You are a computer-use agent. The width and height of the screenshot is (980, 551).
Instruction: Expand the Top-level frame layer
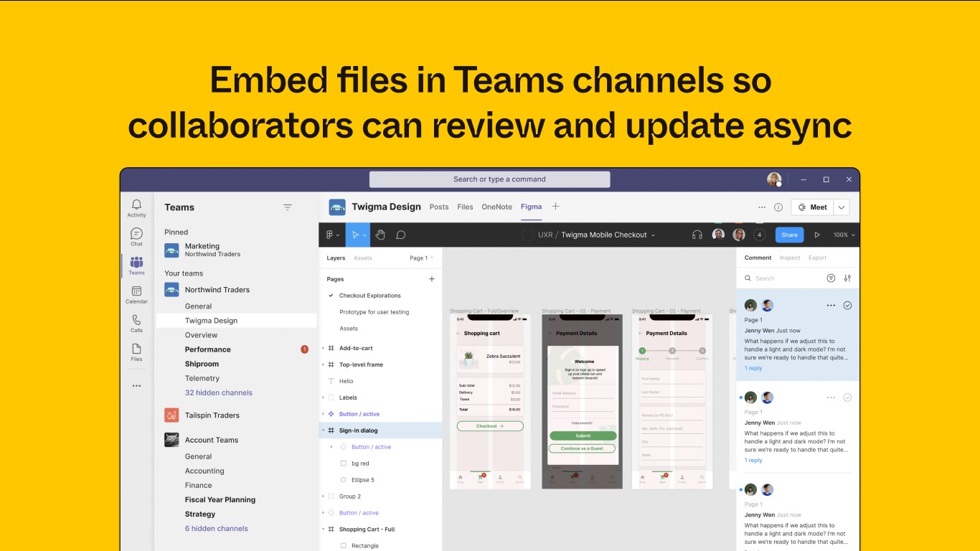coord(324,365)
